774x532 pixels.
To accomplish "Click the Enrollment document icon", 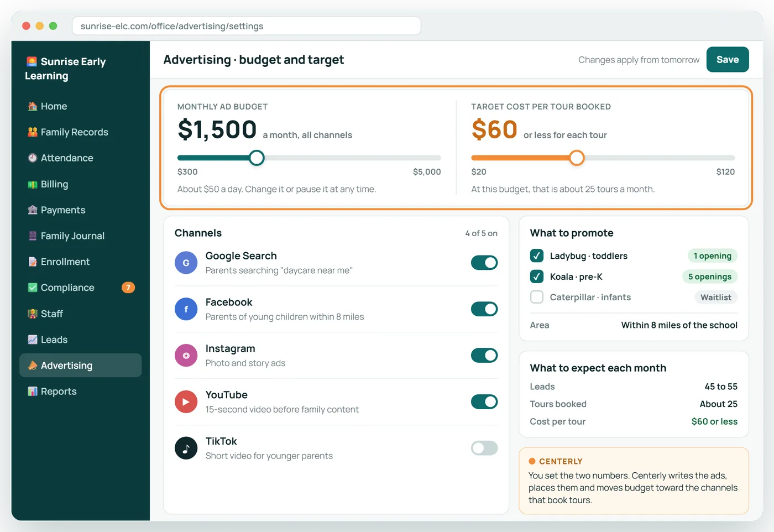I will pos(33,262).
